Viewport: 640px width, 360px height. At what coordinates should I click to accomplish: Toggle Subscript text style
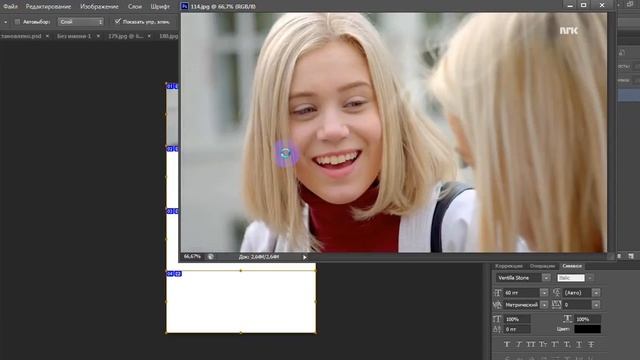pos(567,344)
